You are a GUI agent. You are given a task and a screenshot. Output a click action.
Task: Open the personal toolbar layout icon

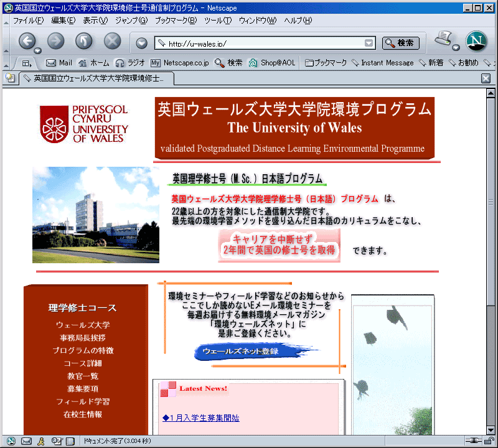point(27,63)
